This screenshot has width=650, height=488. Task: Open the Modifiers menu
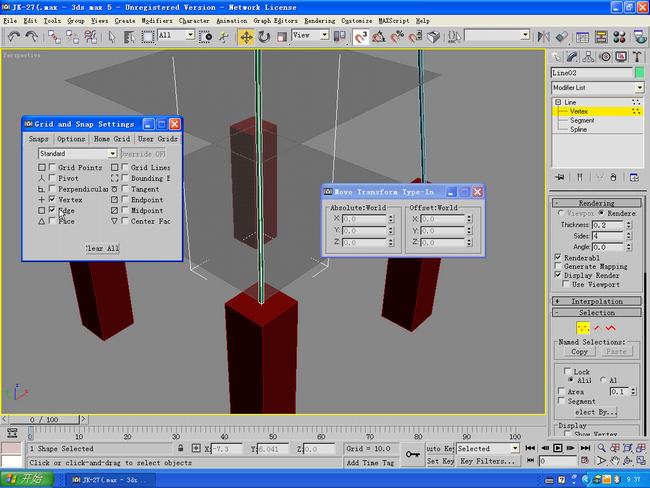(157, 20)
